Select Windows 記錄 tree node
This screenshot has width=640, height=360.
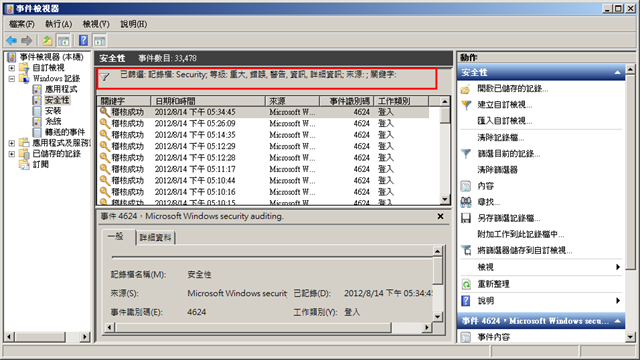(x=56, y=78)
